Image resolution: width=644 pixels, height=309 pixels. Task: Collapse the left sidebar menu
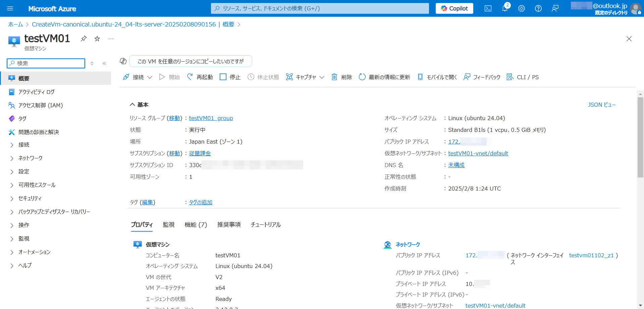click(x=104, y=63)
